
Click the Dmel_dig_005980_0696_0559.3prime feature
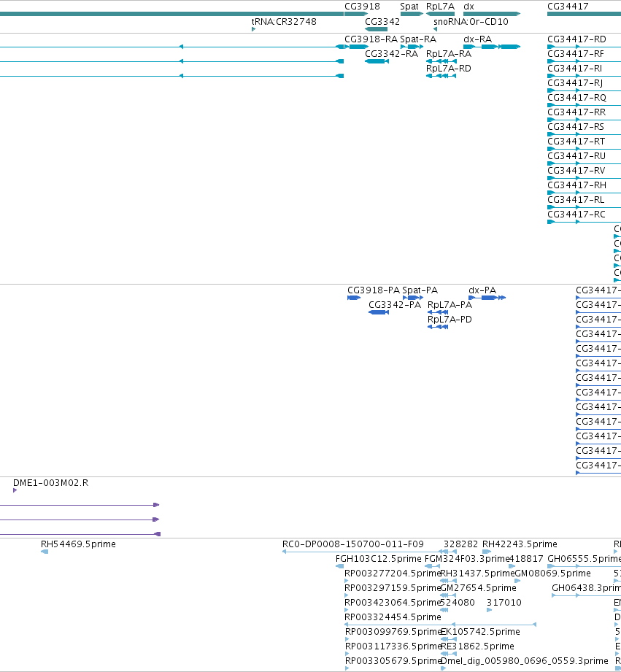pos(443,668)
